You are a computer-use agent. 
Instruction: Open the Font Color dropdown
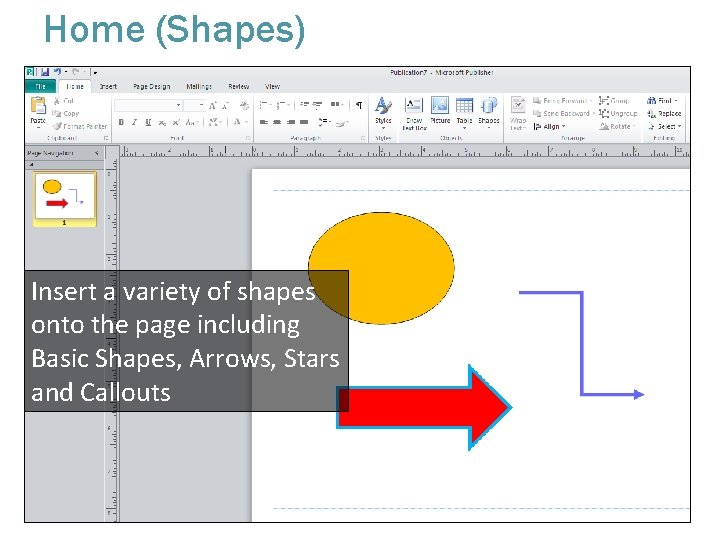point(240,122)
